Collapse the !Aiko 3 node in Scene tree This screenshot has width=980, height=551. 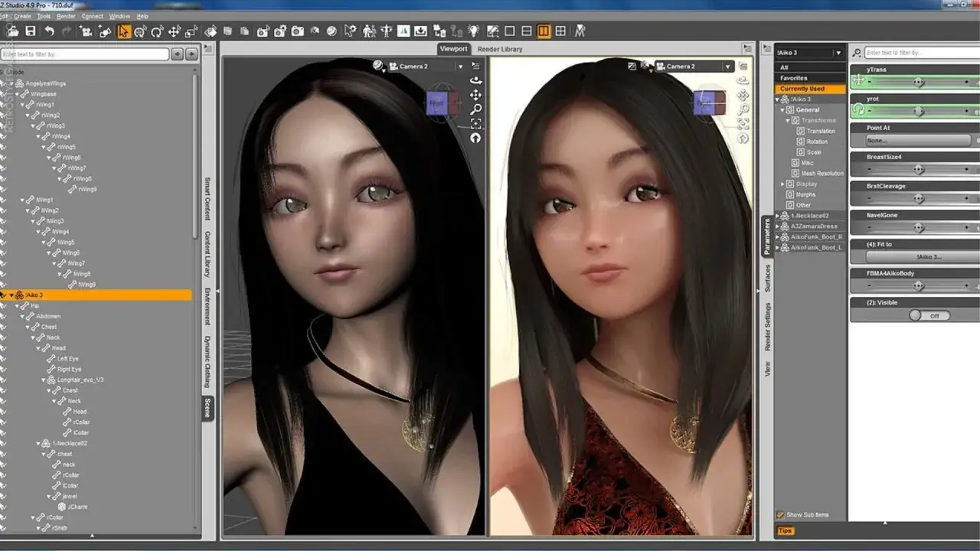[11, 295]
